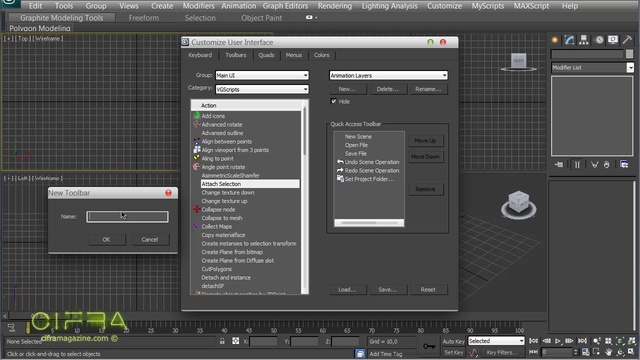
Task: Click Maximize Viewport Toggle icon
Action: 632,352
